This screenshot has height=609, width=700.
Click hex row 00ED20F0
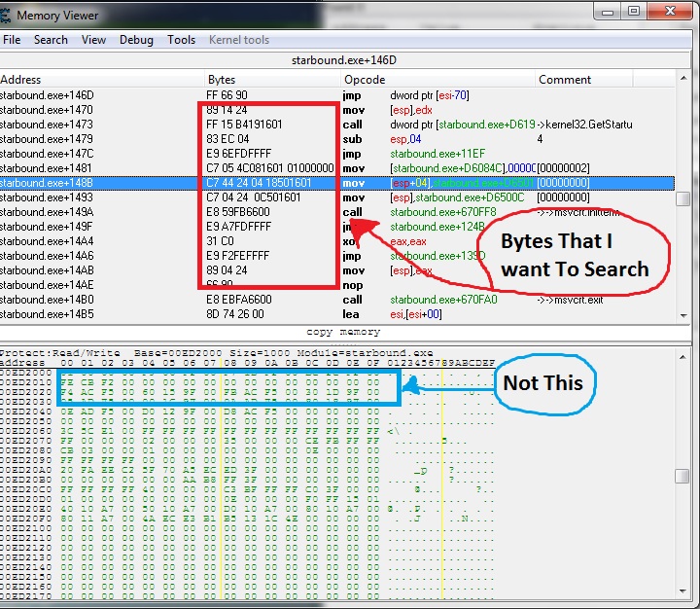247,519
